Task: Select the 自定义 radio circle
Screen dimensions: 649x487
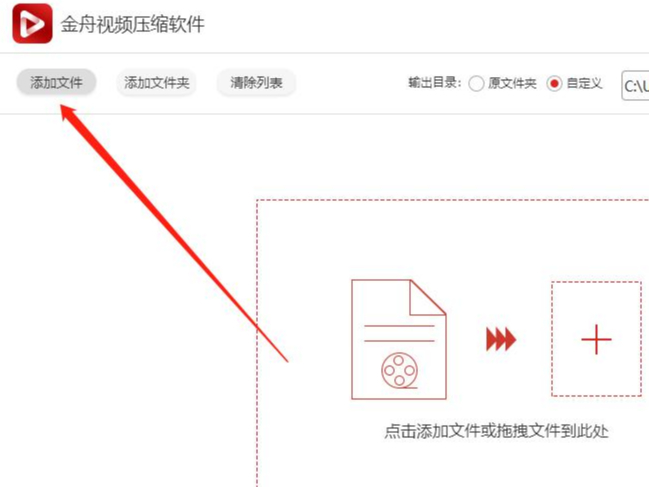Action: tap(554, 84)
